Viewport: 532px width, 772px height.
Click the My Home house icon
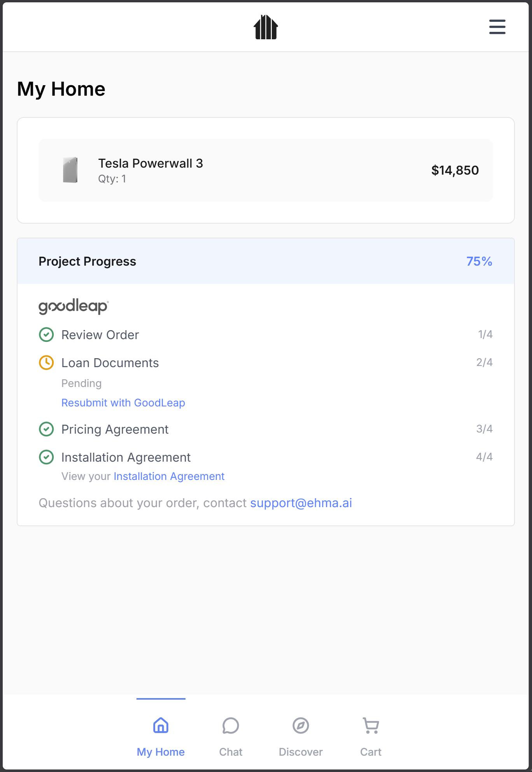click(x=161, y=725)
